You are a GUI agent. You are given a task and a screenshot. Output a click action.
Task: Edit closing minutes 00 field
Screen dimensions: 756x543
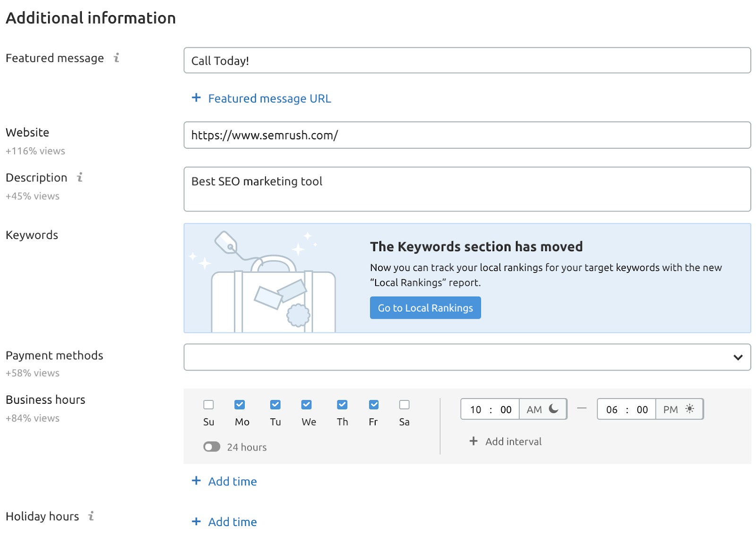point(642,409)
